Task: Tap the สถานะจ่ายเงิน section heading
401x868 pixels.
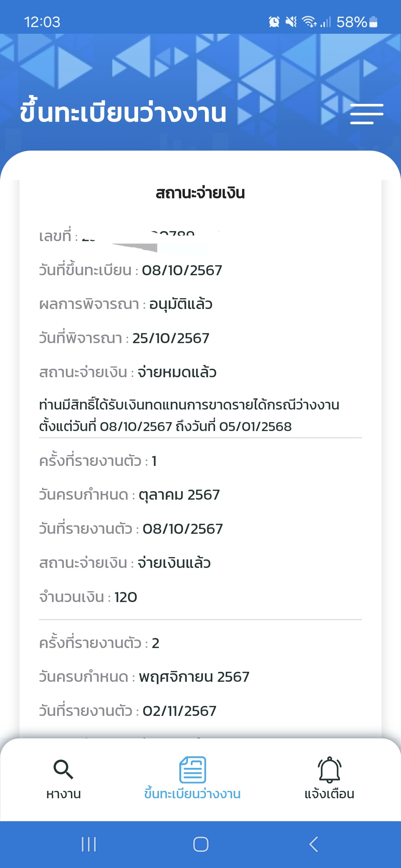Action: point(200,193)
